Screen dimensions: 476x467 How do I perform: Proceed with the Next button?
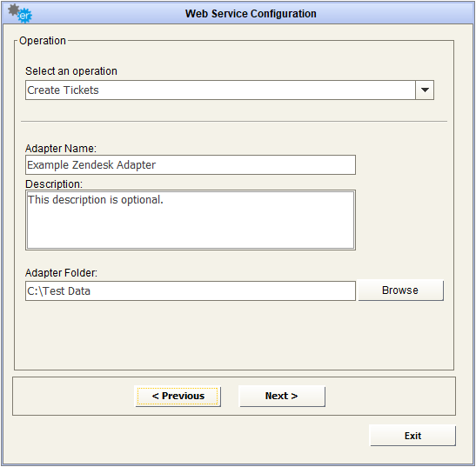[282, 396]
